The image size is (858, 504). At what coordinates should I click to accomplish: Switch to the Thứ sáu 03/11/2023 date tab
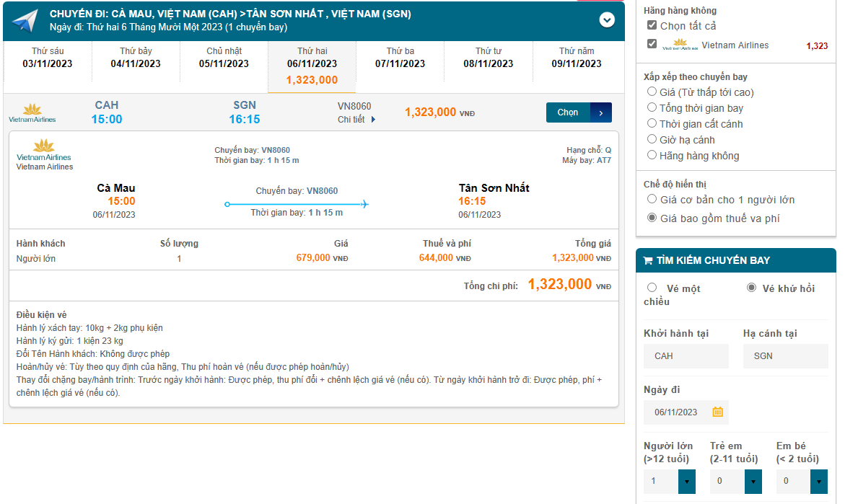(x=48, y=58)
